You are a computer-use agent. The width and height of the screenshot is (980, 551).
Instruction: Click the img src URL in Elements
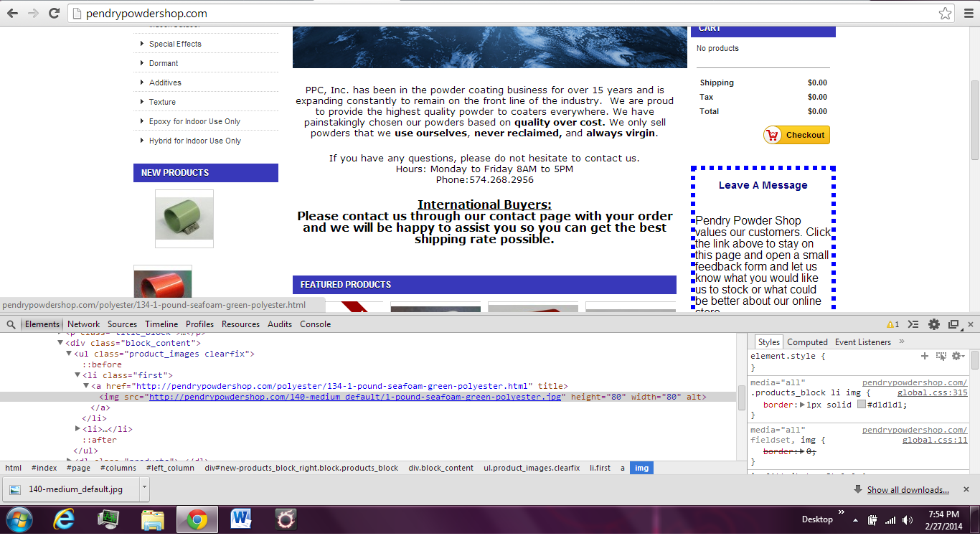click(354, 397)
